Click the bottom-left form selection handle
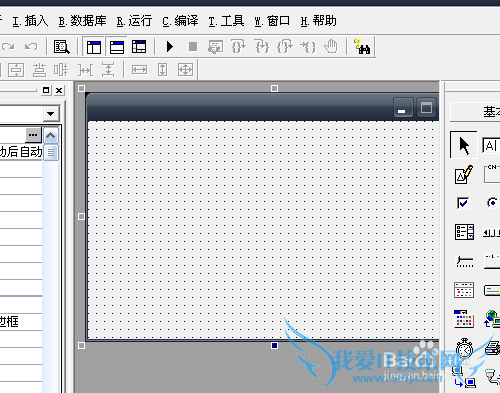Screen dimensions: 500x393 pos(81,346)
